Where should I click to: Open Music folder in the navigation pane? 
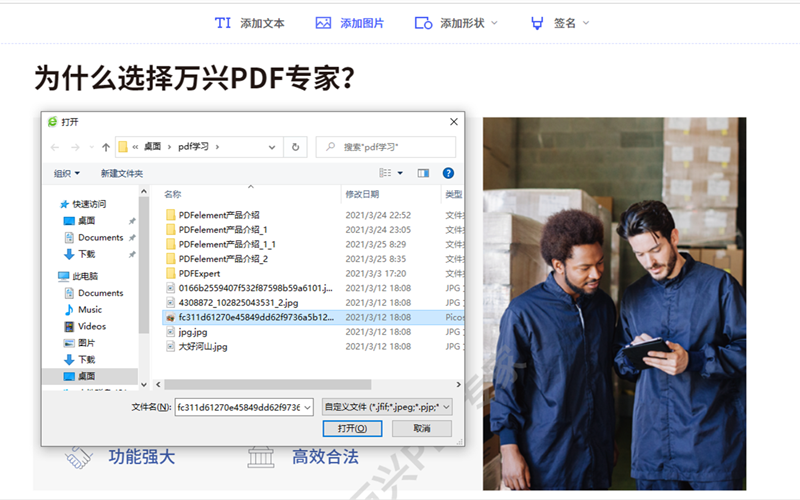click(x=90, y=310)
